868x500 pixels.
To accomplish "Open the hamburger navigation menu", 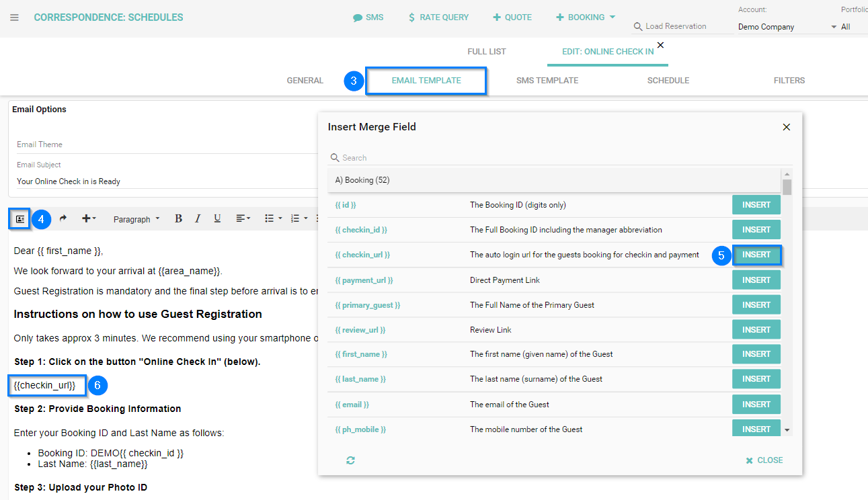I will click(x=14, y=17).
